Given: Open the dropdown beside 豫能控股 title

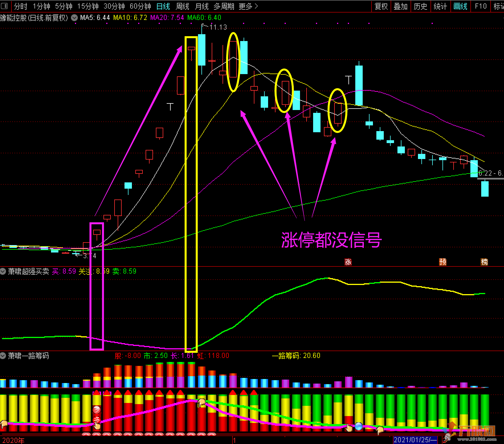Looking at the screenshot, I should coord(74,18).
